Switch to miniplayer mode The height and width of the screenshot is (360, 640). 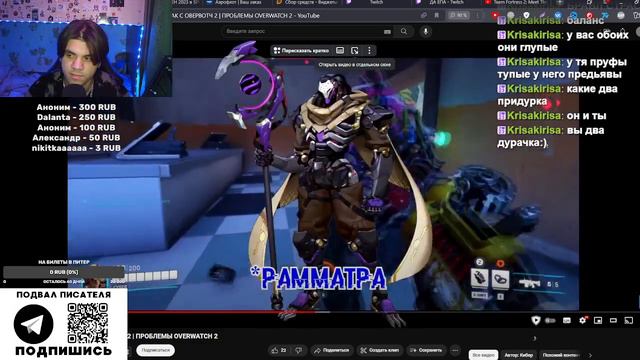pos(598,320)
